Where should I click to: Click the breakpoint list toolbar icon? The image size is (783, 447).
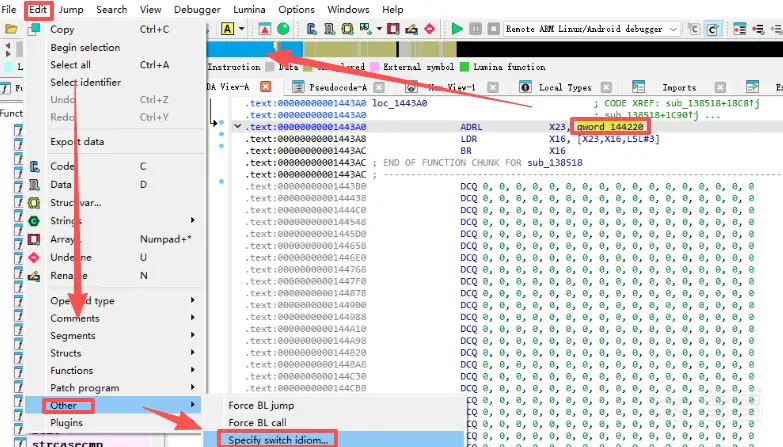pyautogui.click(x=740, y=29)
